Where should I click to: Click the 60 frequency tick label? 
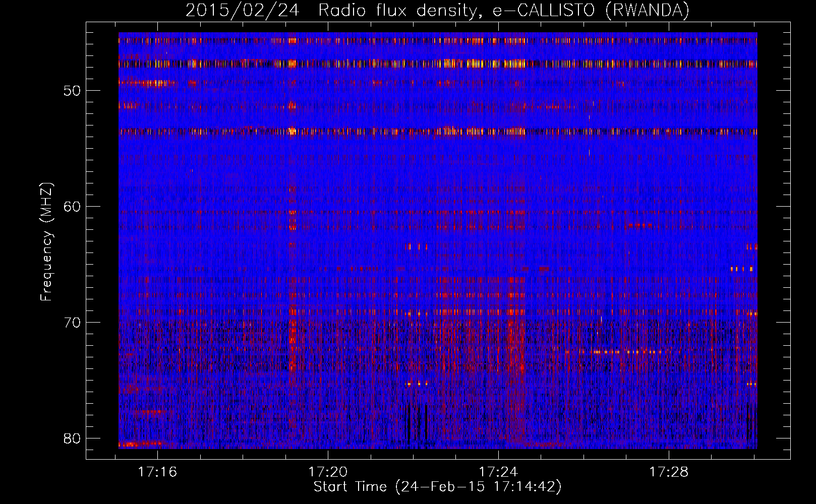click(73, 207)
